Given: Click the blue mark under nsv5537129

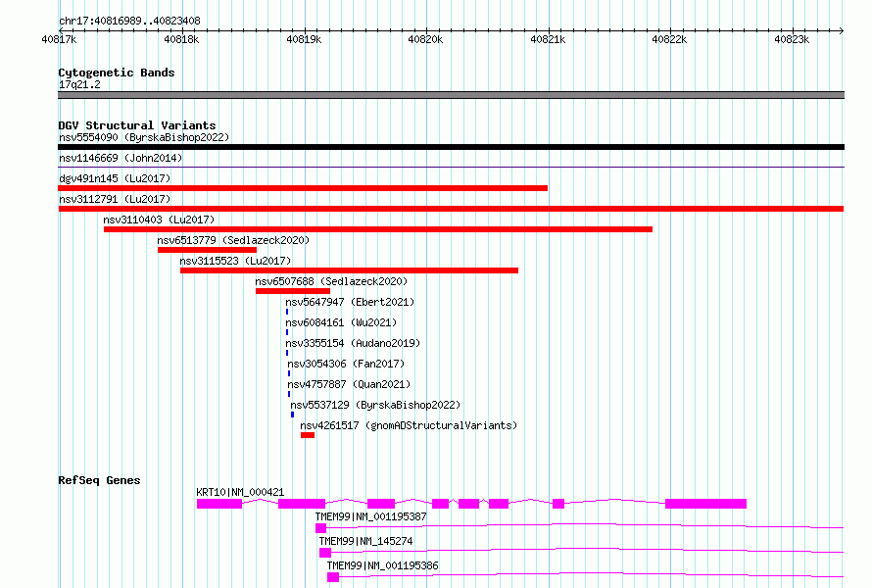Looking at the screenshot, I should 293,415.
